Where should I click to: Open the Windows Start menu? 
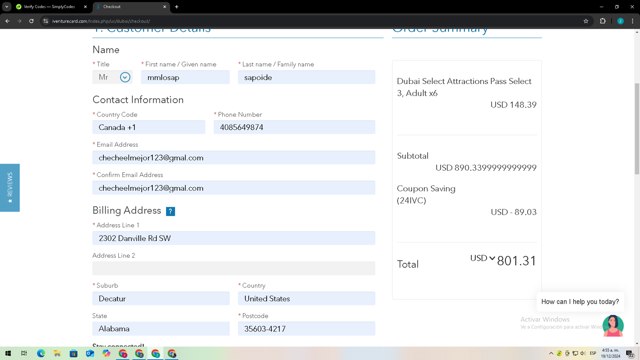[7, 353]
